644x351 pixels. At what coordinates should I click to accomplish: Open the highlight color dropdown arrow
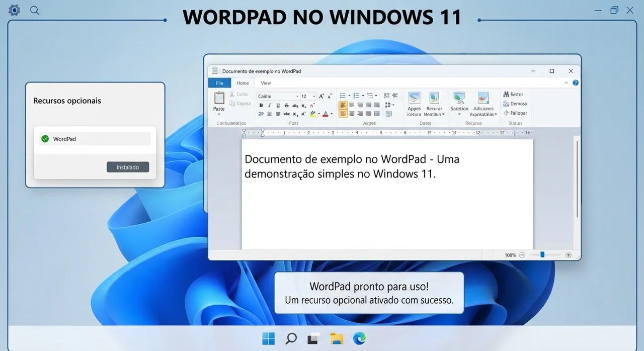318,114
